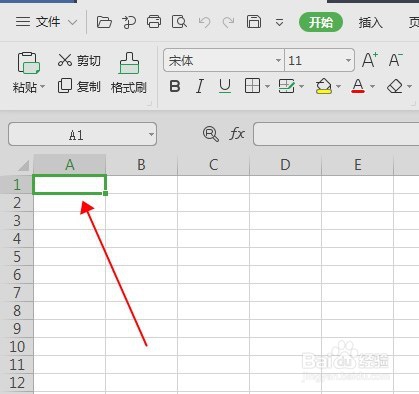Click the print preview icon
Screen dimensions: 419x394
(x=179, y=22)
